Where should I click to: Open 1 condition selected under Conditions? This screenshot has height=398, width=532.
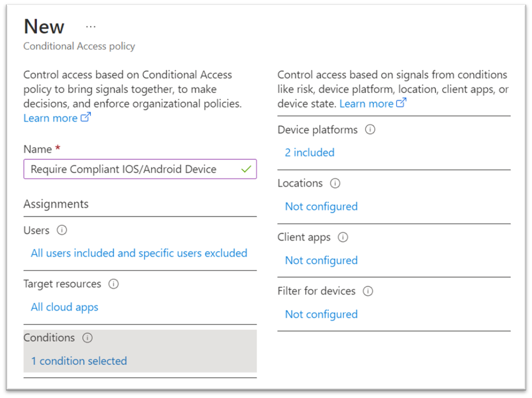[x=79, y=360]
